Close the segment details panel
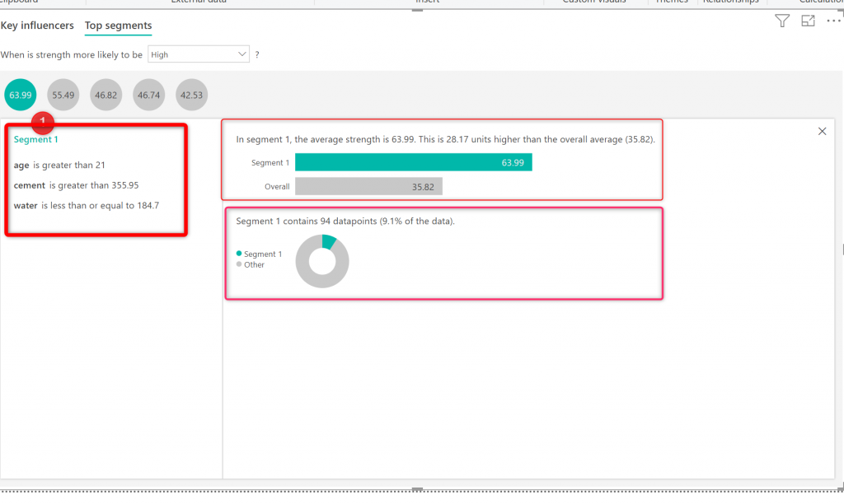Viewport: 844px width, 504px height. click(x=822, y=132)
